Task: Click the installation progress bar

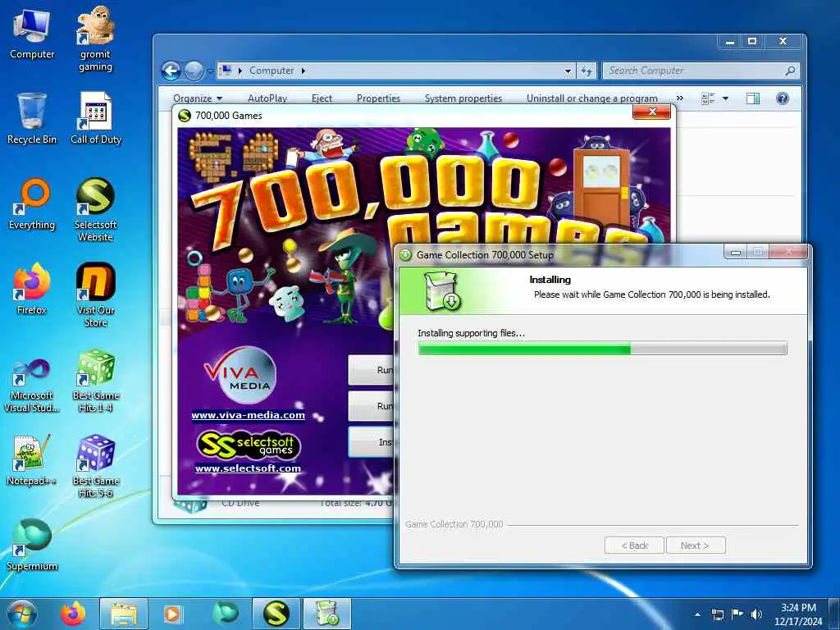Action: pos(603,349)
